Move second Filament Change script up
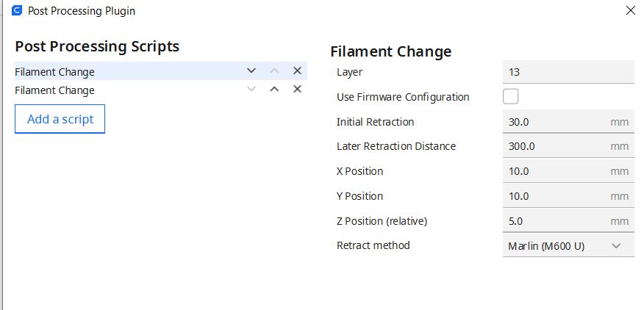The height and width of the screenshot is (310, 644). 274,89
